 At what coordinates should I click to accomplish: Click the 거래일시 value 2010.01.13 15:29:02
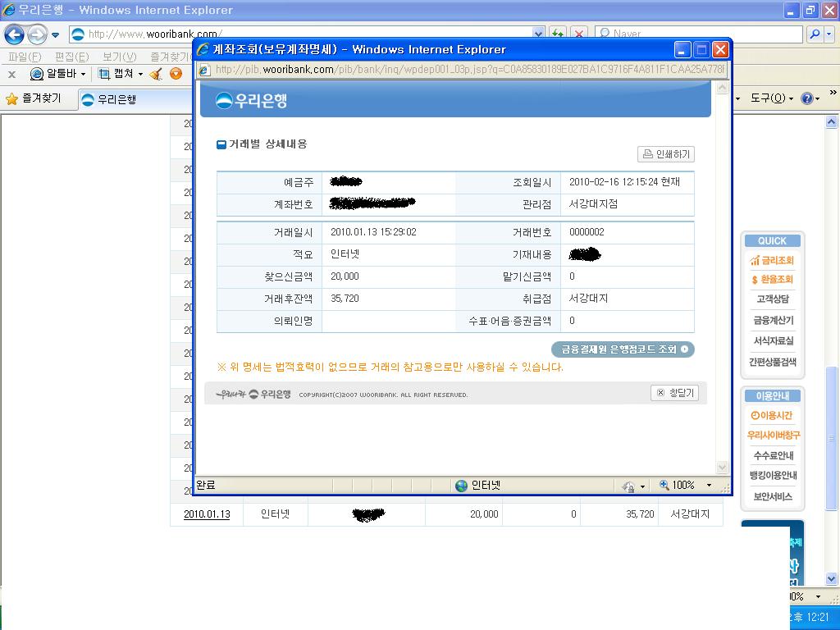click(373, 232)
